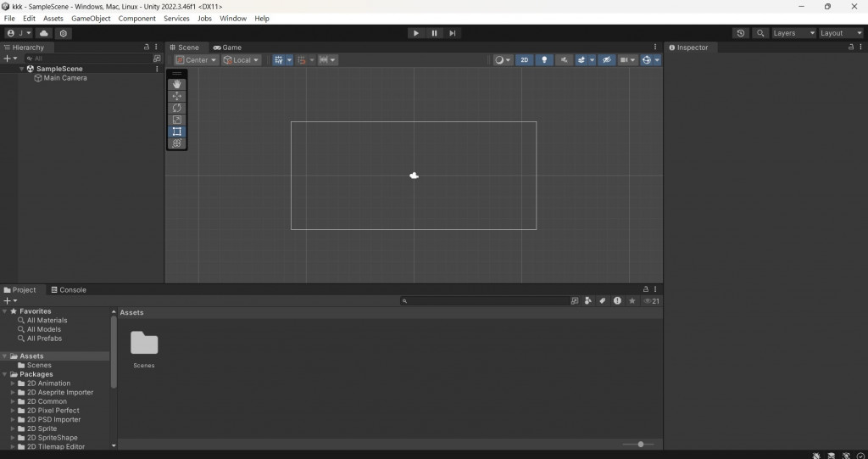The image size is (868, 459).
Task: Lock the Project panel
Action: (645, 289)
